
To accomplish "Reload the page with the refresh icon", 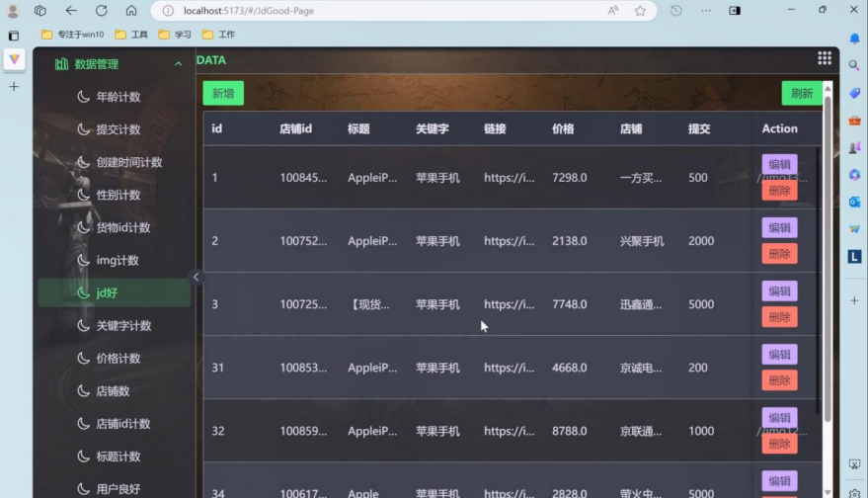I will click(x=102, y=11).
